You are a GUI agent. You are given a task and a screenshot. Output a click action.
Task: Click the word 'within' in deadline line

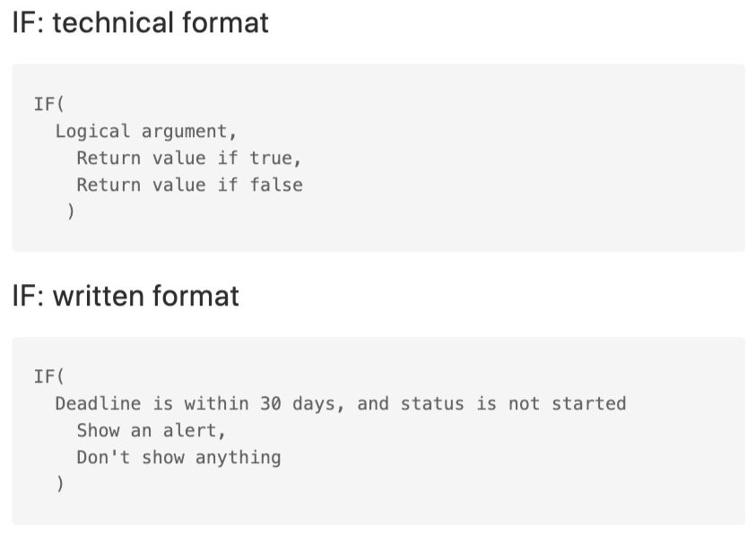click(x=216, y=403)
